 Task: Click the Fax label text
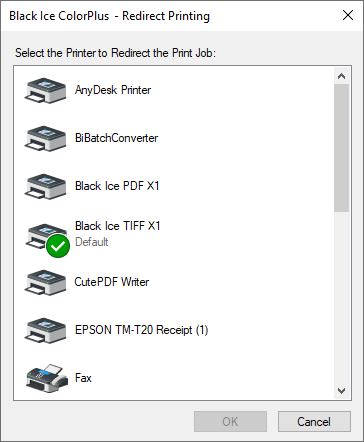(x=83, y=378)
